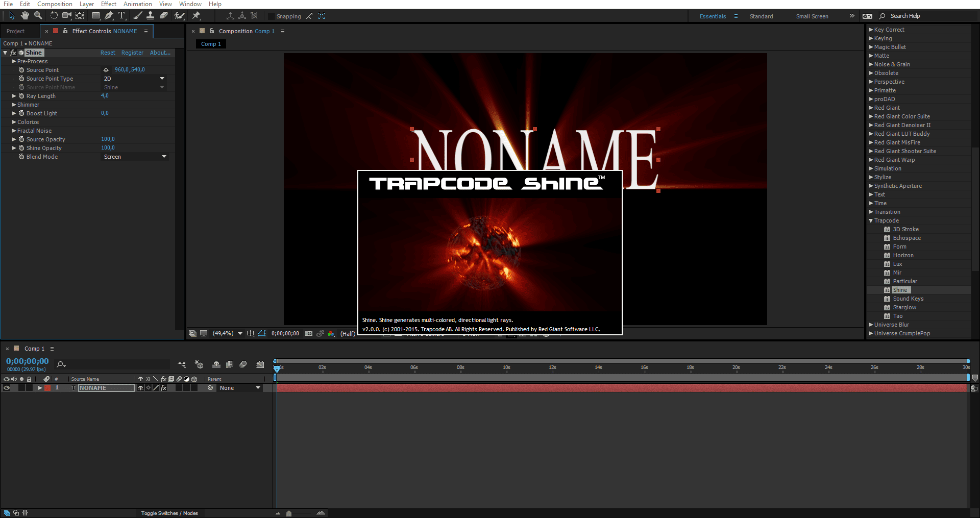Screen dimensions: 980x518
Task: Select the Rectangle shape tool
Action: click(x=95, y=16)
